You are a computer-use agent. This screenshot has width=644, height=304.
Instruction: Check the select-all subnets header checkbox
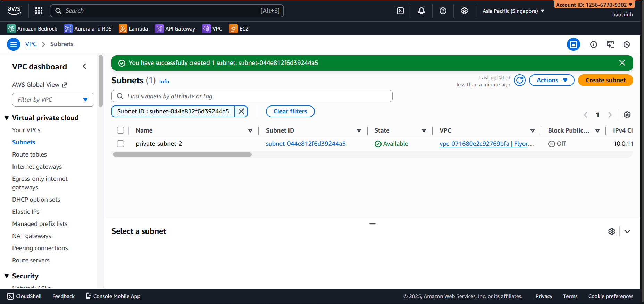click(120, 130)
